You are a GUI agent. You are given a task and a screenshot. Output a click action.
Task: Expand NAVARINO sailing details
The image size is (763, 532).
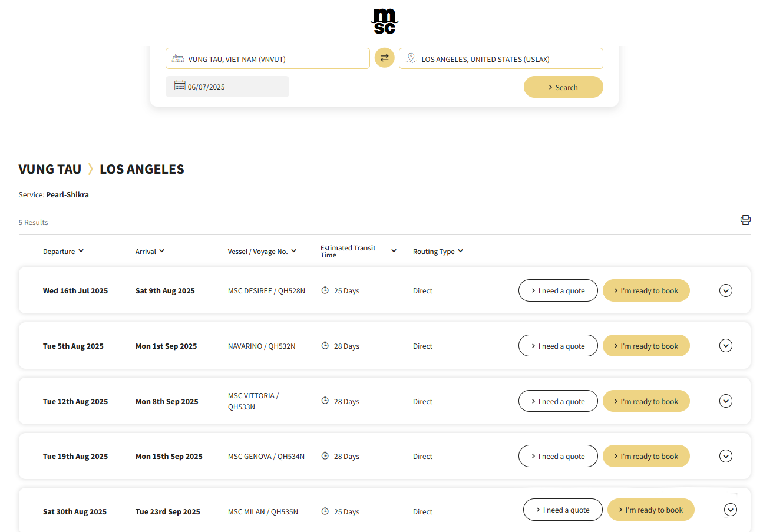[725, 346]
